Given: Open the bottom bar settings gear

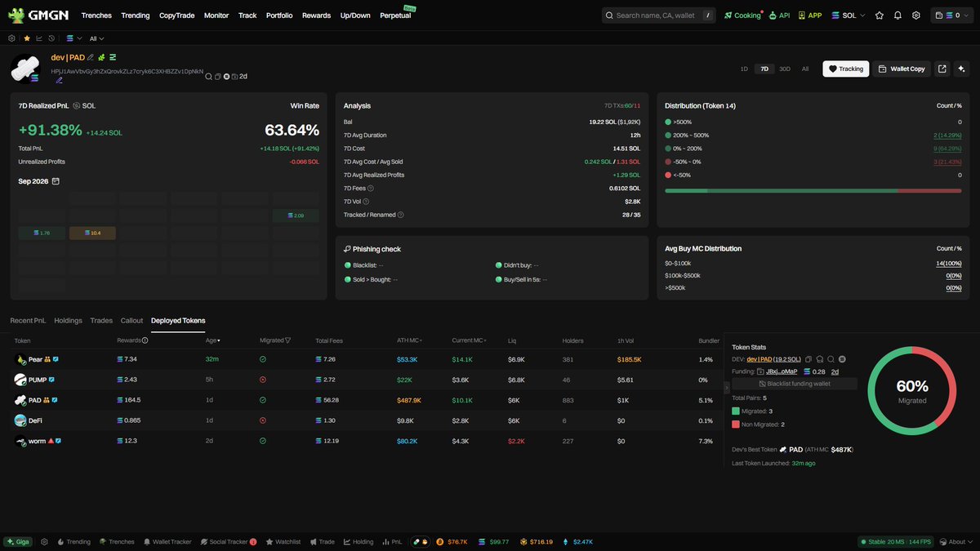Looking at the screenshot, I should click(44, 541).
